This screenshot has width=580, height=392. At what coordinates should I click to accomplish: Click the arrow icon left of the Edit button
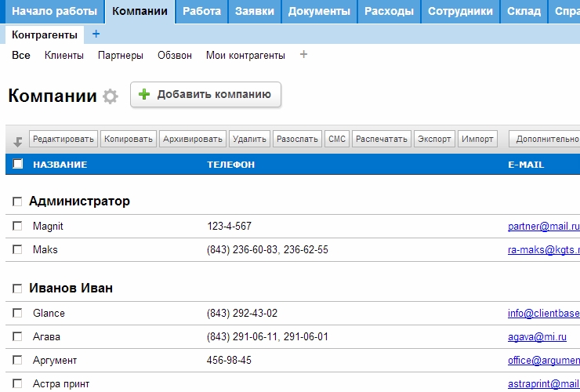pyautogui.click(x=17, y=142)
